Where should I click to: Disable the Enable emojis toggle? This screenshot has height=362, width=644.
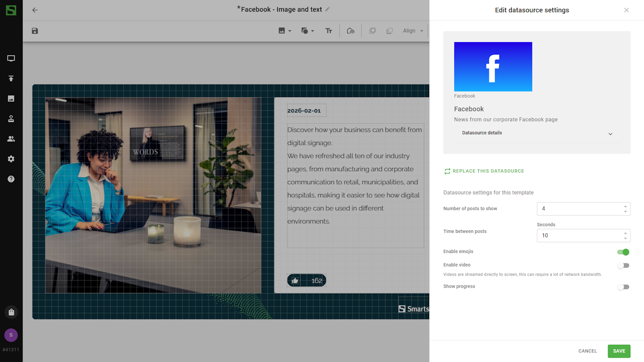click(x=623, y=252)
